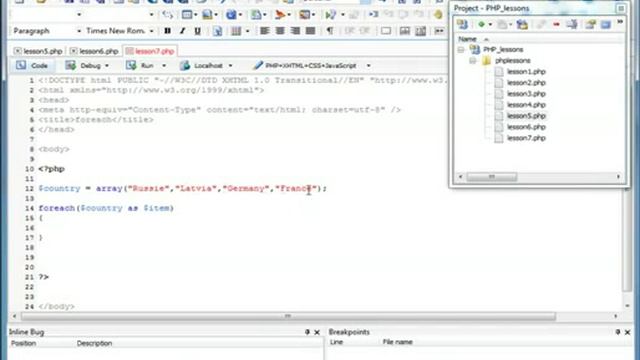Center align text
The image size is (640, 360).
click(280, 31)
